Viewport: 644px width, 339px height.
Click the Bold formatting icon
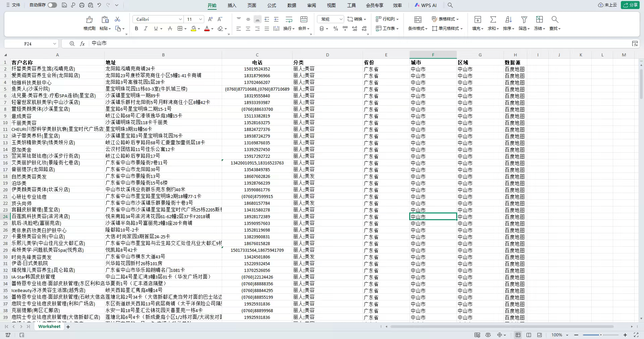pos(136,29)
